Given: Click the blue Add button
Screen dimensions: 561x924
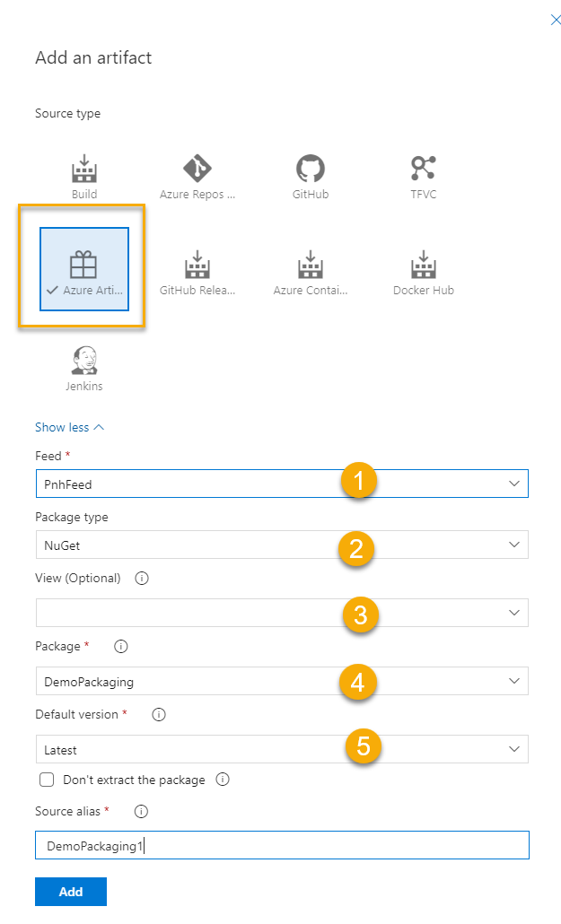Looking at the screenshot, I should [71, 892].
